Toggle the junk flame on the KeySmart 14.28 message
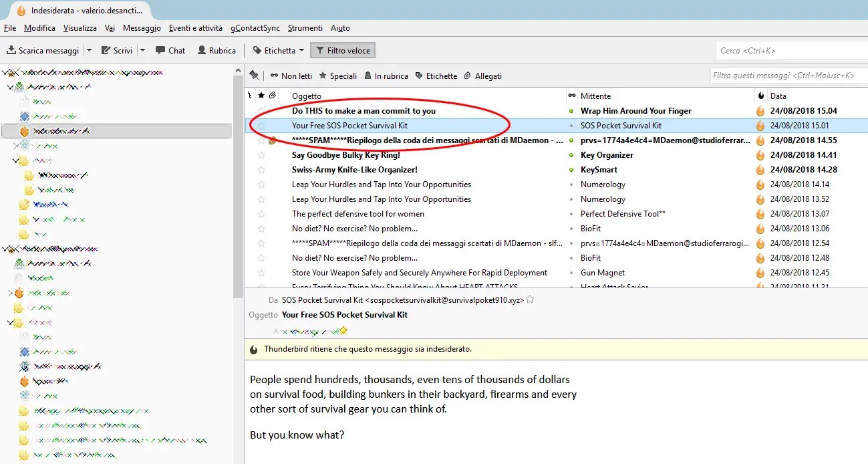 tap(760, 169)
